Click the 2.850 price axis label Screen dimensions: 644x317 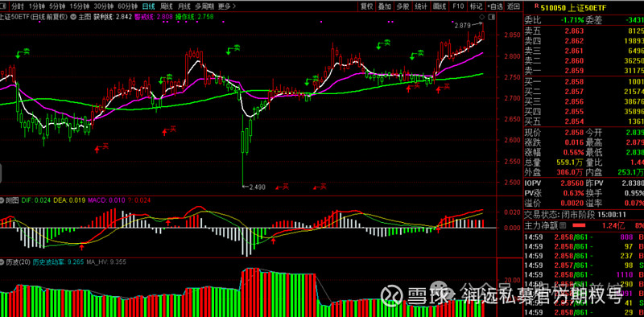click(511, 35)
